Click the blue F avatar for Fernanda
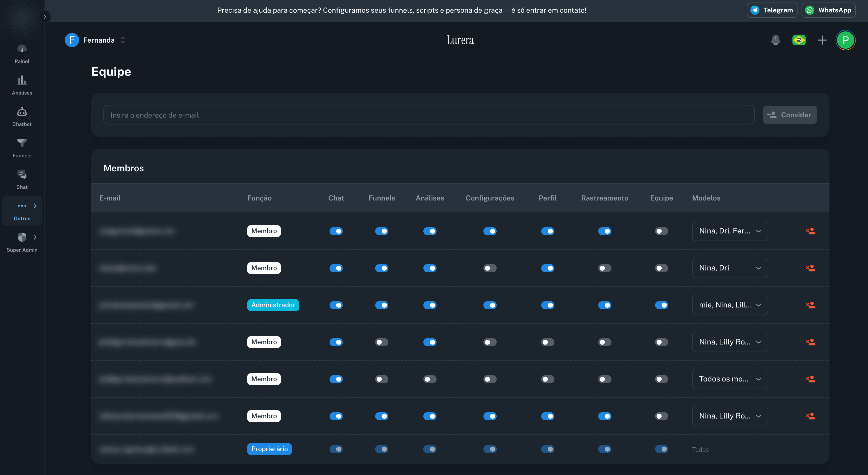This screenshot has height=475, width=868. click(72, 40)
